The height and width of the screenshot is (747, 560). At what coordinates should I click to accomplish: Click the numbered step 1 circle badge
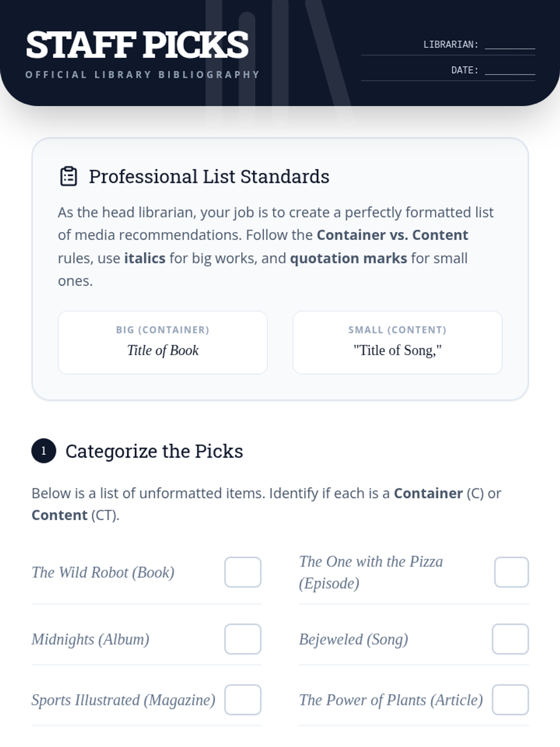coord(44,451)
